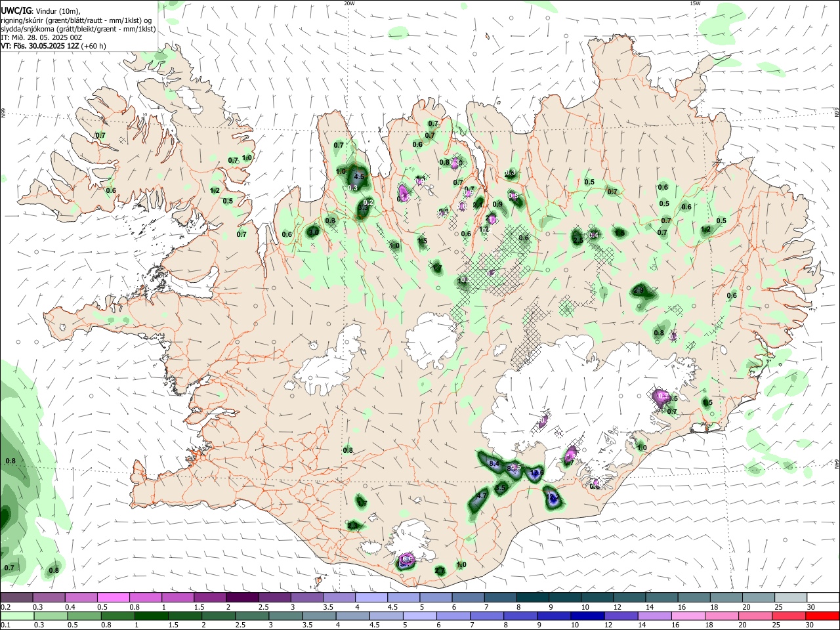This screenshot has width=840, height=630.
Task: Pick the coral red 25 swatch in lower legend row
Action: (x=790, y=616)
